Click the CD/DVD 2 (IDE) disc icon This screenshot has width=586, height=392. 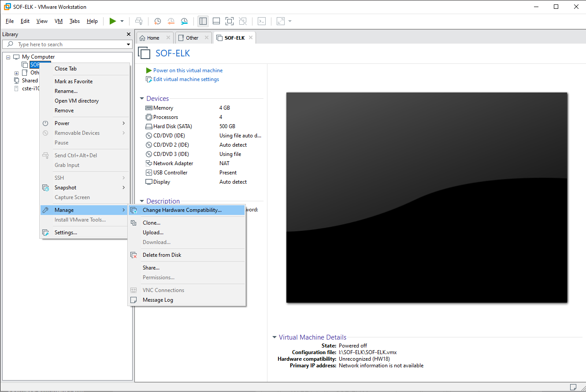(148, 145)
